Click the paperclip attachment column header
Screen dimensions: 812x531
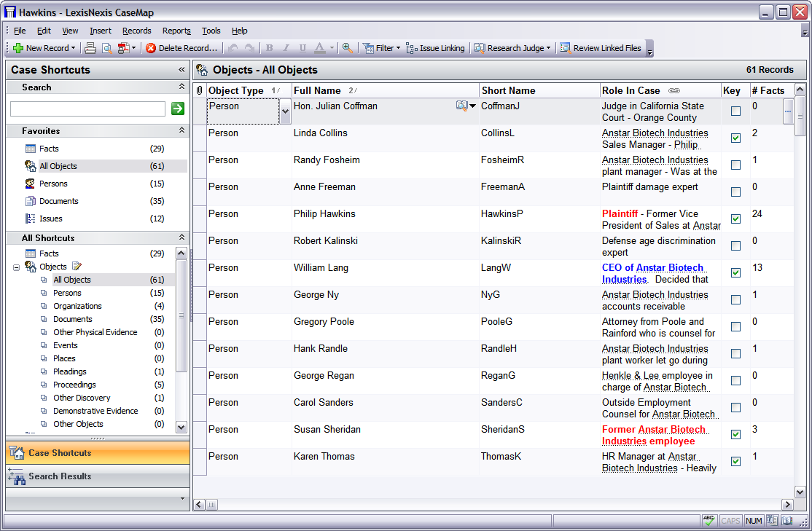coord(200,90)
